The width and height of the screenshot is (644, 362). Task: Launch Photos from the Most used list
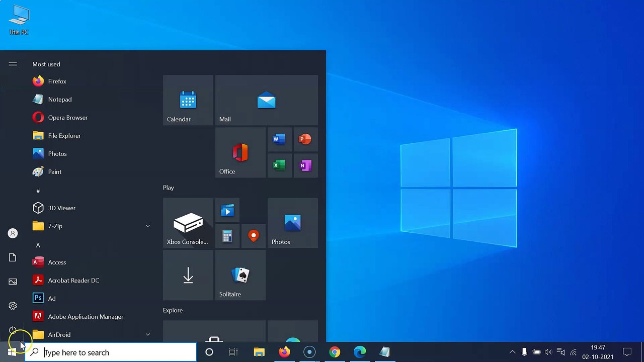(x=91, y=154)
